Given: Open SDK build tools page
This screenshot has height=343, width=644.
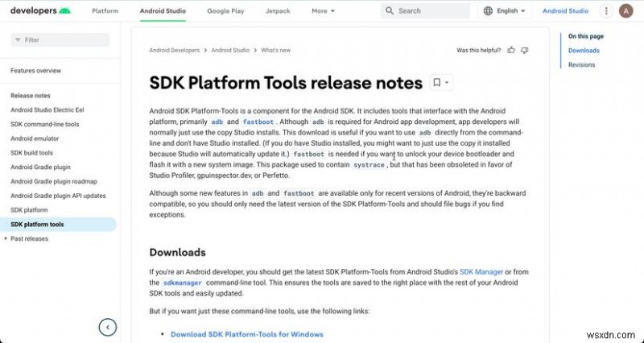Looking at the screenshot, I should pos(31,153).
